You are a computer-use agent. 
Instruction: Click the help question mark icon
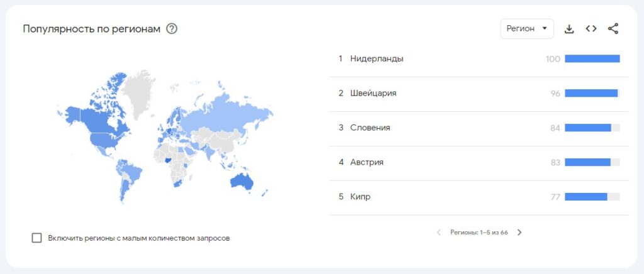click(172, 29)
